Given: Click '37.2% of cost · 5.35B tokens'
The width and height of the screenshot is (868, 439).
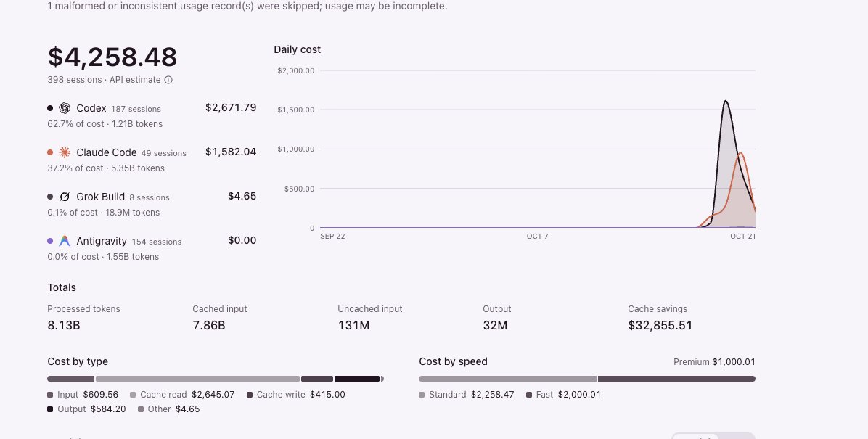Looking at the screenshot, I should [106, 168].
